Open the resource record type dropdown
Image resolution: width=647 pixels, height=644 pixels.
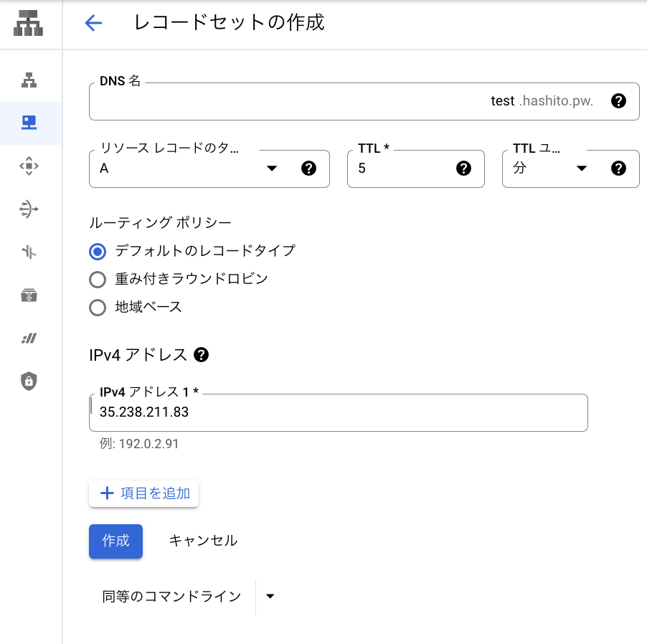coord(271,169)
